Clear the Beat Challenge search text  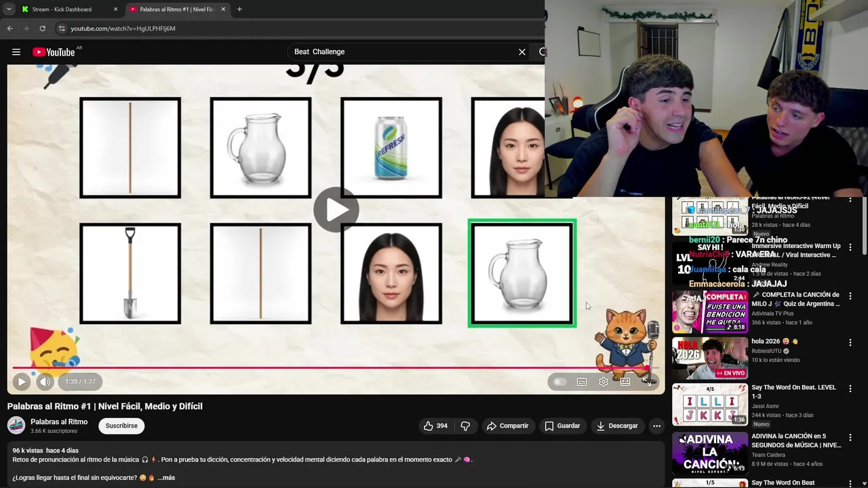point(522,52)
